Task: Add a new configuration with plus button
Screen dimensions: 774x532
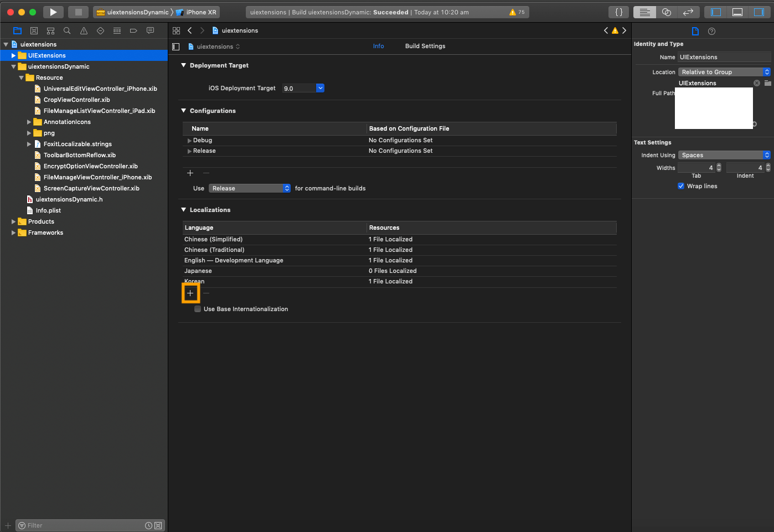Action: tap(190, 173)
